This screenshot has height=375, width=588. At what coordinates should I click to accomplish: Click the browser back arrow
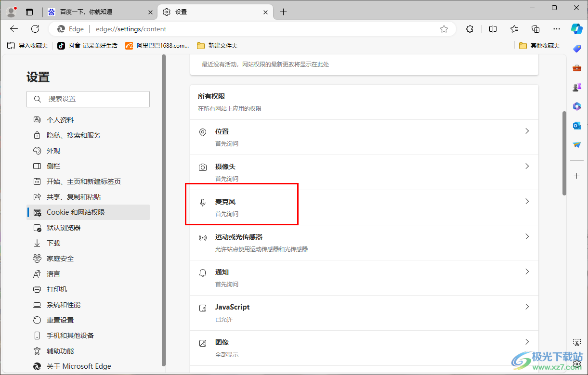point(14,29)
